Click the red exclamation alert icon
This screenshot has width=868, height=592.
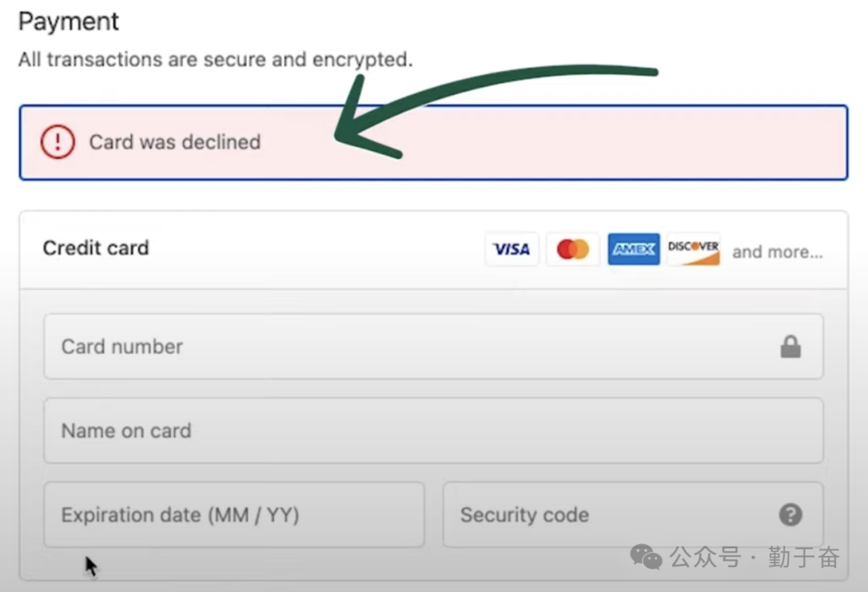(57, 142)
